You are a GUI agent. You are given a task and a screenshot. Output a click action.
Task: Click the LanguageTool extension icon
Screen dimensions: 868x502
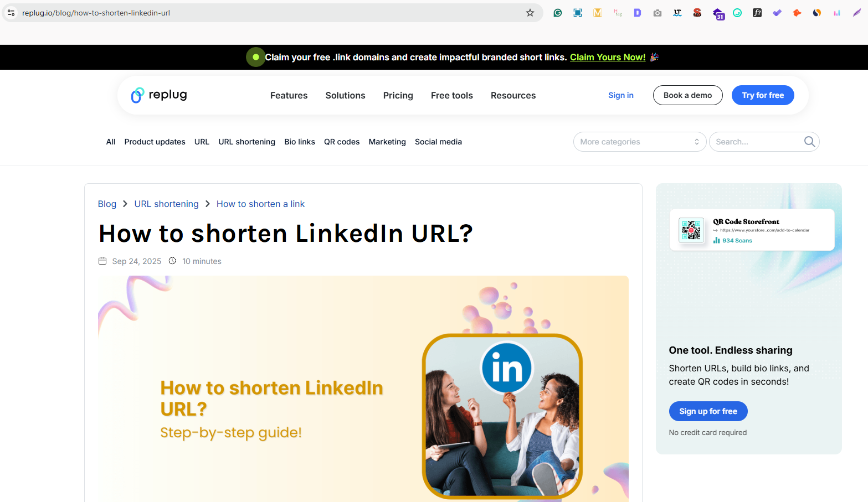[x=677, y=12]
